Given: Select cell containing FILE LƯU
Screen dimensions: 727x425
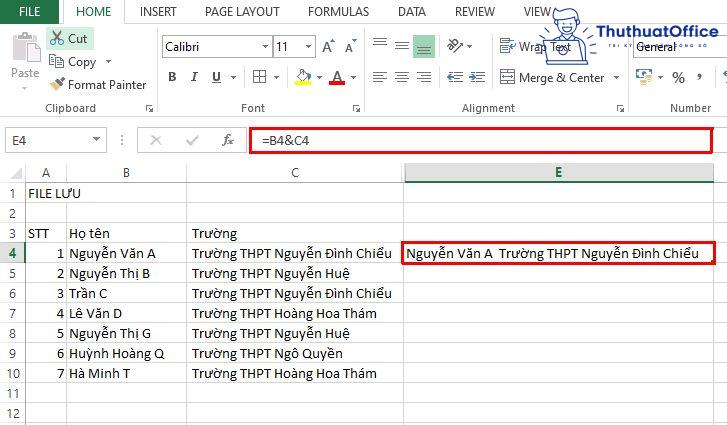Looking at the screenshot, I should [46, 193].
